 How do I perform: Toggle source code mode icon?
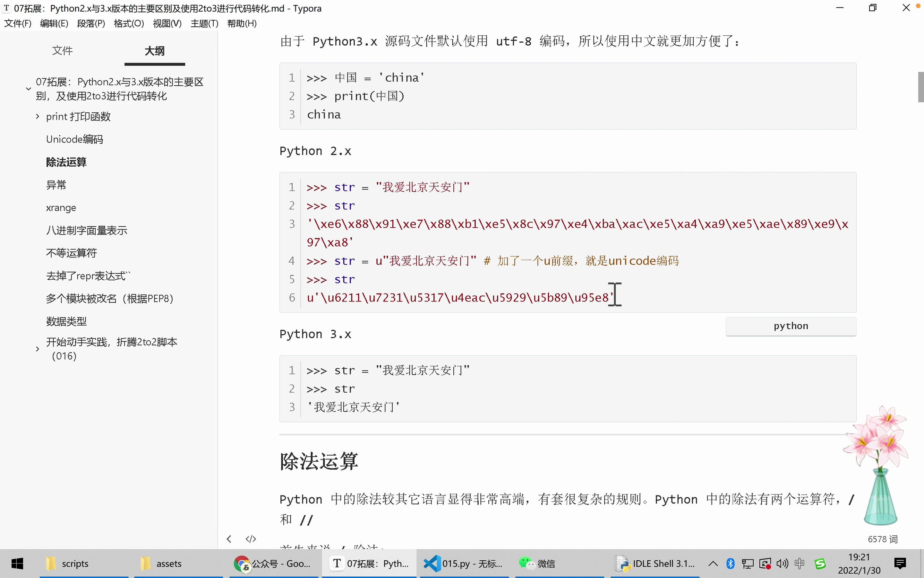tap(251, 539)
